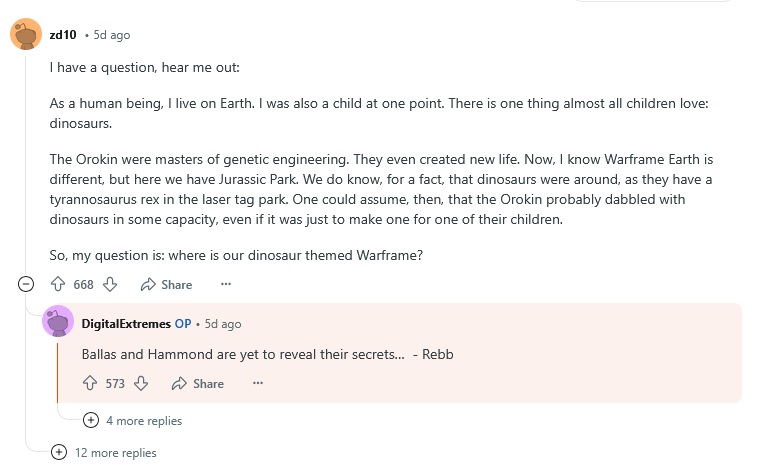
Task: Collapse zd10's comment thread
Action: 26,284
